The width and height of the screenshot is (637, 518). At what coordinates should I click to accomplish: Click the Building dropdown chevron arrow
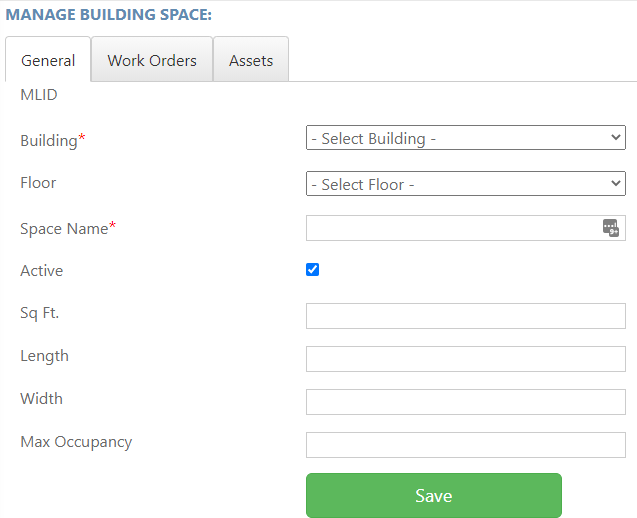click(615, 137)
